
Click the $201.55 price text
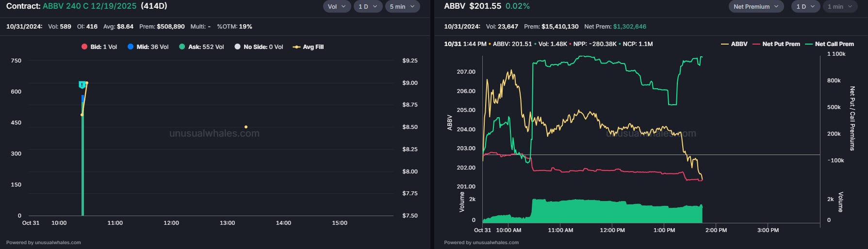point(485,6)
